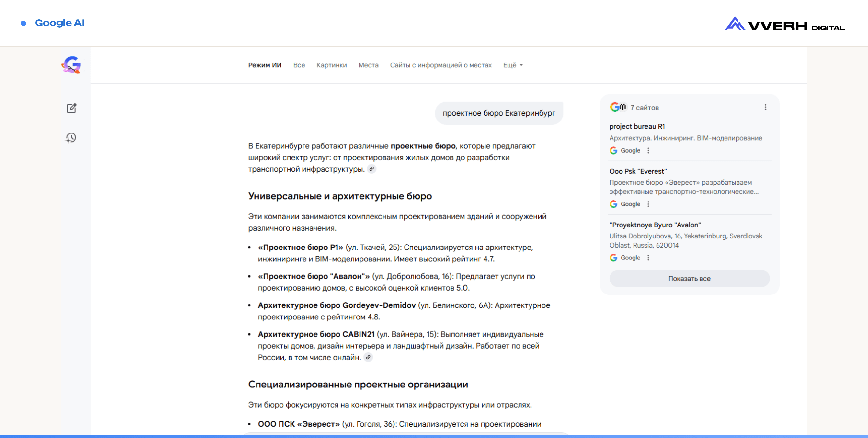Switch to the Места tab
Screen dimensions: 868x438
[368, 65]
